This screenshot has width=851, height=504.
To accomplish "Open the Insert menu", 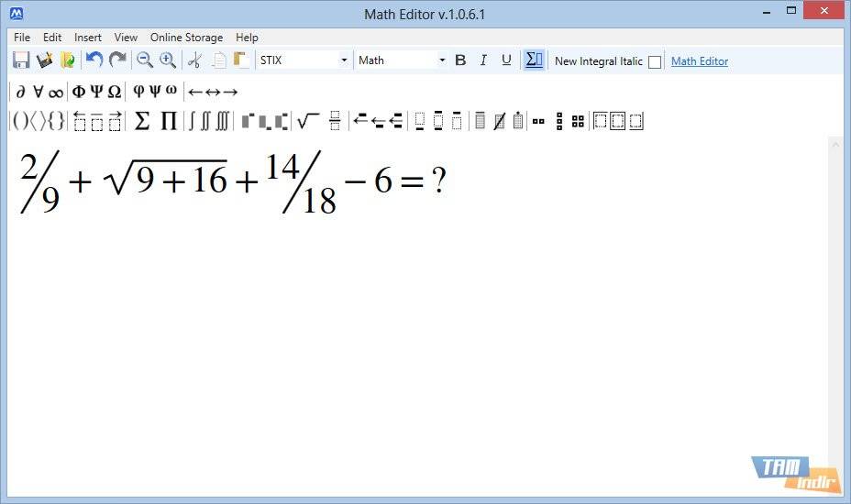I will coord(88,38).
